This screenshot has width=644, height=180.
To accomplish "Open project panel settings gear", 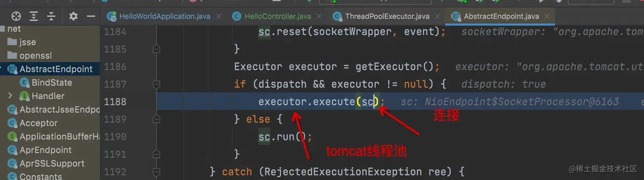I will [73, 17].
